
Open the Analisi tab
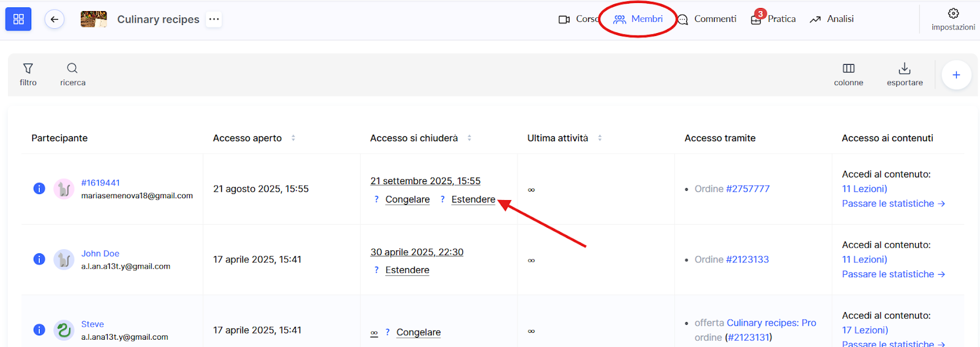pos(831,19)
